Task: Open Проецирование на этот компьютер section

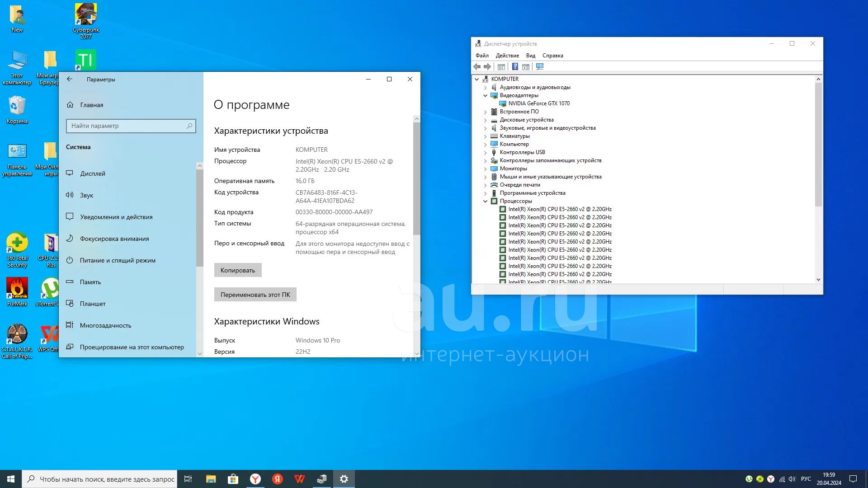Action: (x=128, y=347)
